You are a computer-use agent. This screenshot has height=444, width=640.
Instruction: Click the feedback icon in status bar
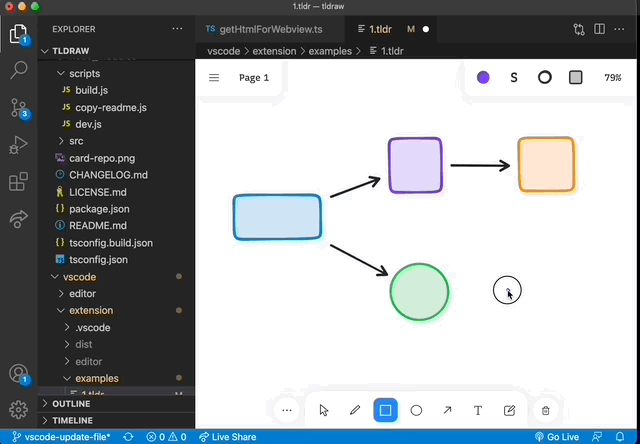(x=597, y=437)
